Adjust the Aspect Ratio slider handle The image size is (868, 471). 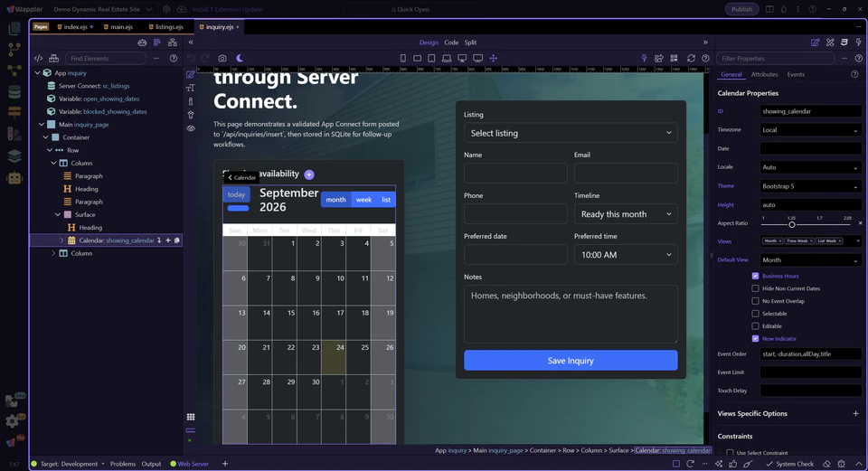pyautogui.click(x=792, y=225)
